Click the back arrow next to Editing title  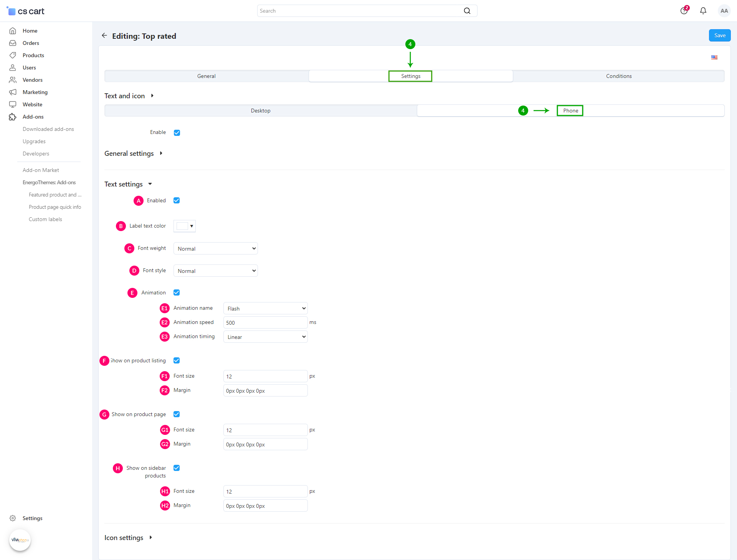pos(104,36)
